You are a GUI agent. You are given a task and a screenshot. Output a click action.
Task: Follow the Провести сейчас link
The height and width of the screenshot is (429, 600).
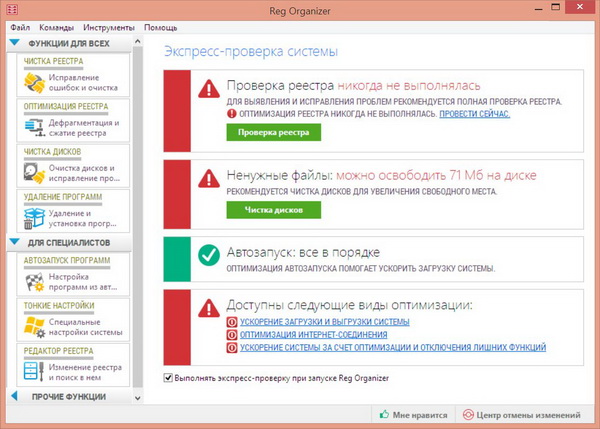[474, 114]
